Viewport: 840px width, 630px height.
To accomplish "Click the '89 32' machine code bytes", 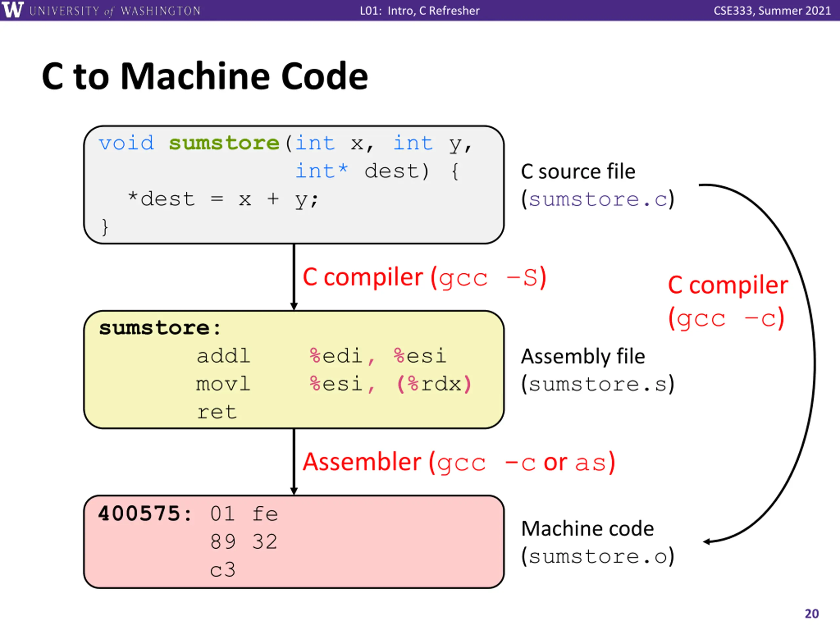I will [244, 541].
